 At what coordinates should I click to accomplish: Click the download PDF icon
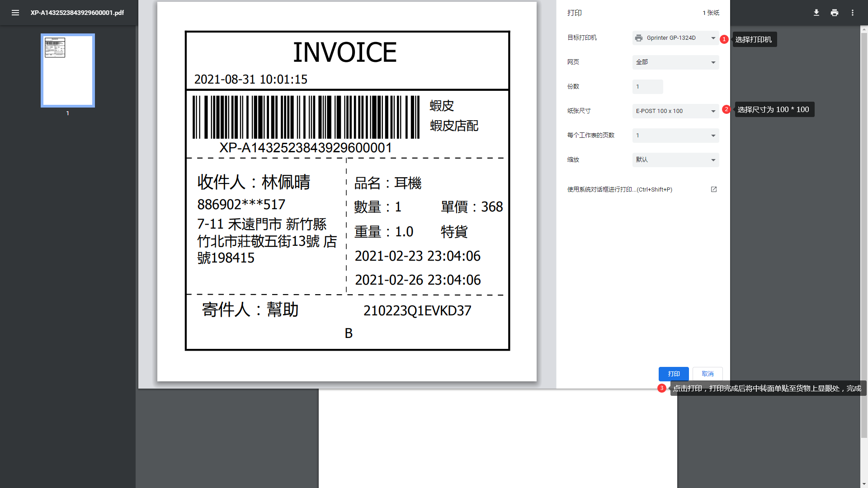click(816, 13)
